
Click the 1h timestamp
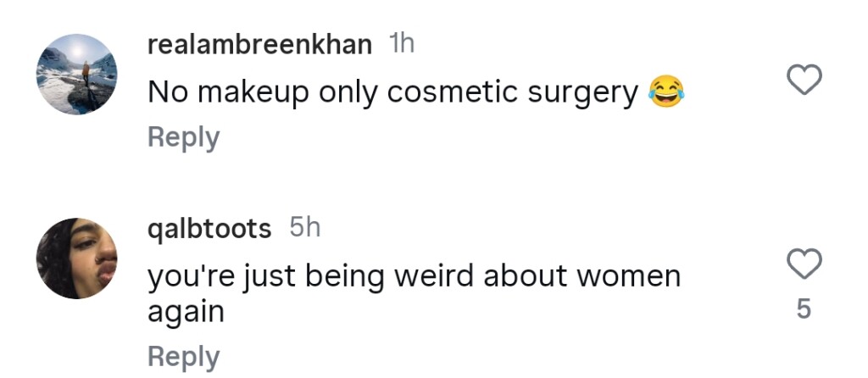pyautogui.click(x=401, y=44)
